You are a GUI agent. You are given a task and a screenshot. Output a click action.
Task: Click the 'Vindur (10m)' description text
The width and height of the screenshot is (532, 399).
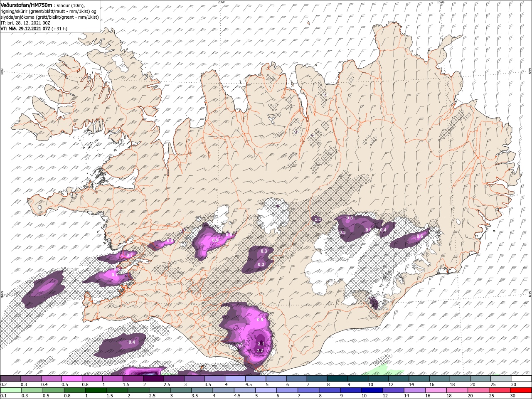pos(70,5)
